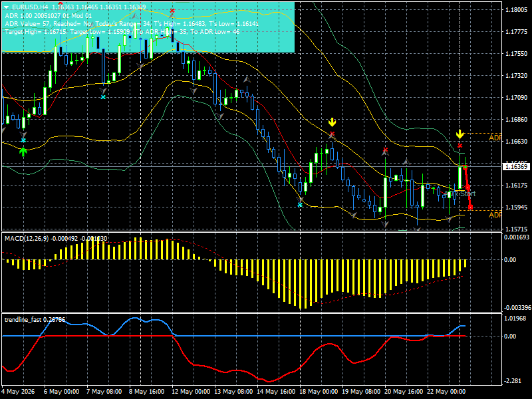Select middle red square on projection line

468,187
